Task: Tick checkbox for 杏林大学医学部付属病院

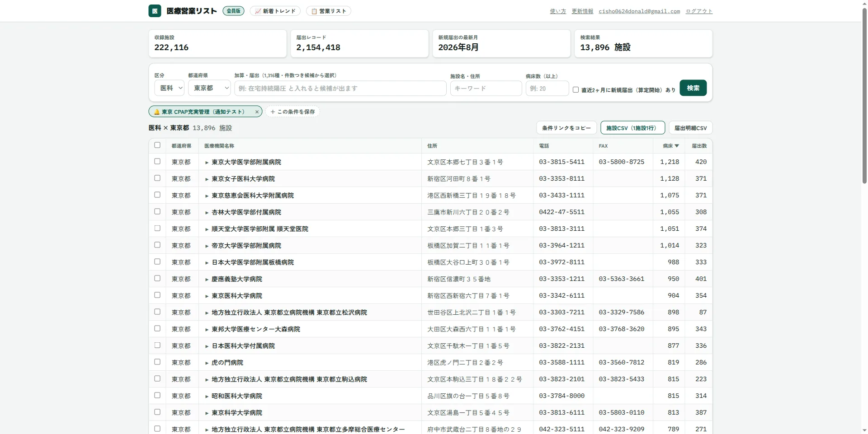Action: [157, 211]
